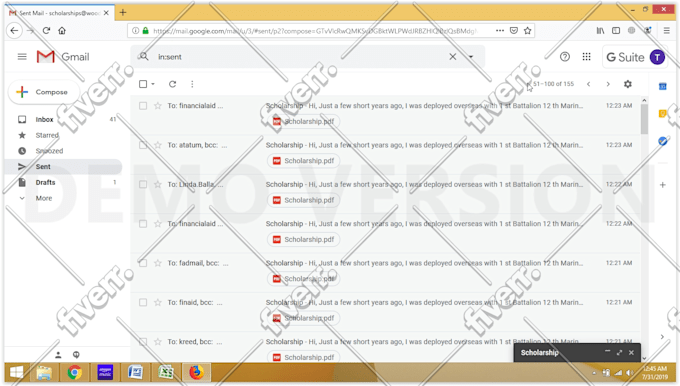680x386 pixels.
Task: Click the Gmail logo
Action: click(63, 57)
